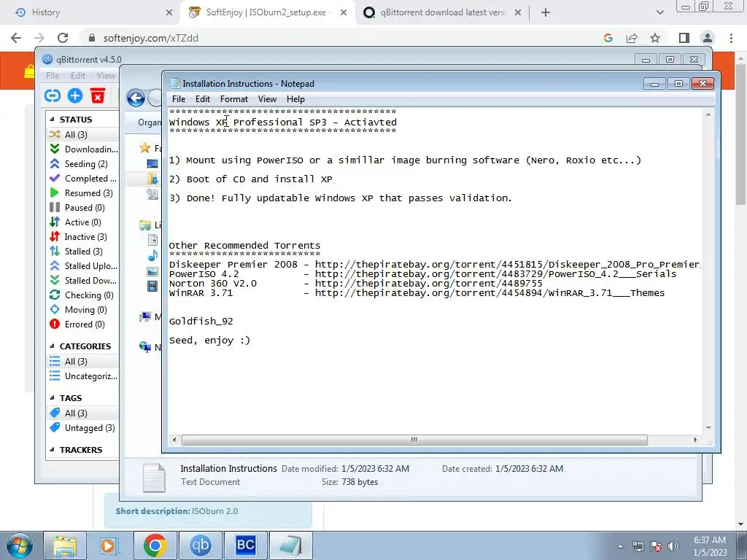Open Notepad View menu
The height and width of the screenshot is (560, 747).
(267, 99)
